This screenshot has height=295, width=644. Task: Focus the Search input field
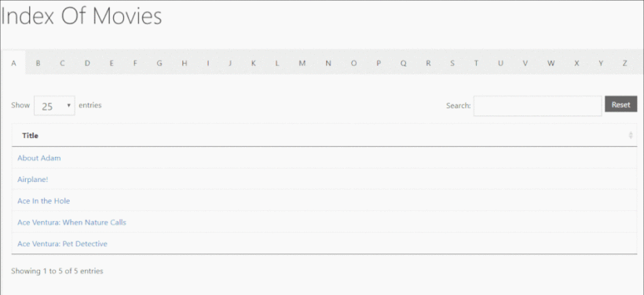coord(537,106)
